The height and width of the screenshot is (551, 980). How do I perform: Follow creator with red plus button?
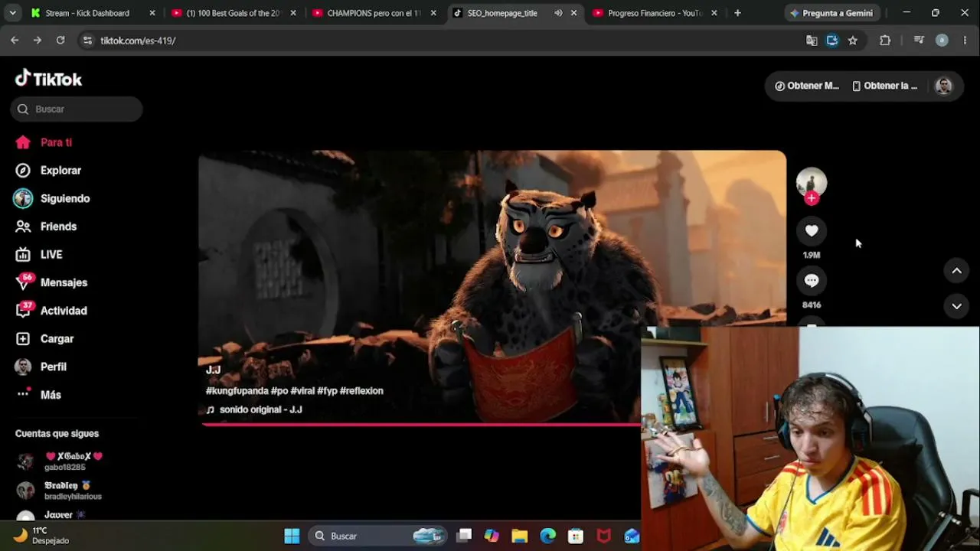click(x=812, y=198)
